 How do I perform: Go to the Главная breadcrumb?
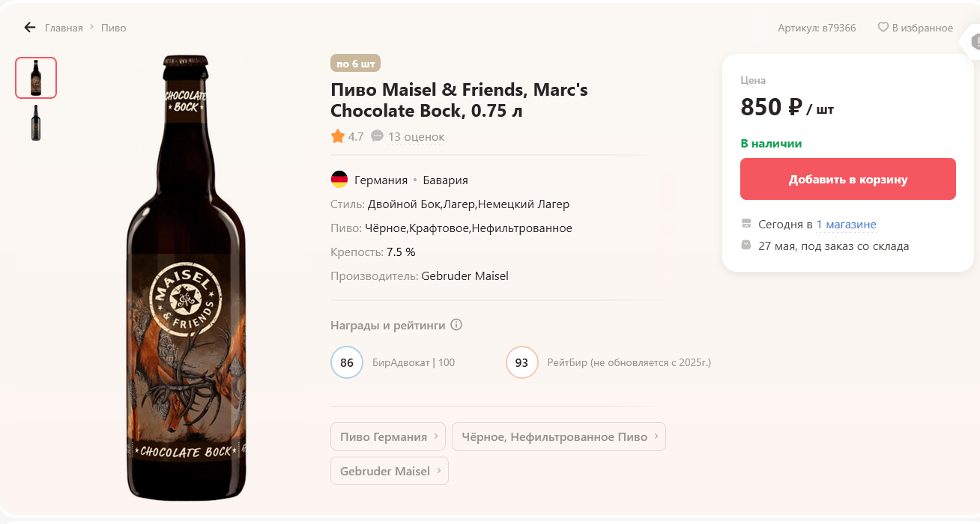click(64, 28)
